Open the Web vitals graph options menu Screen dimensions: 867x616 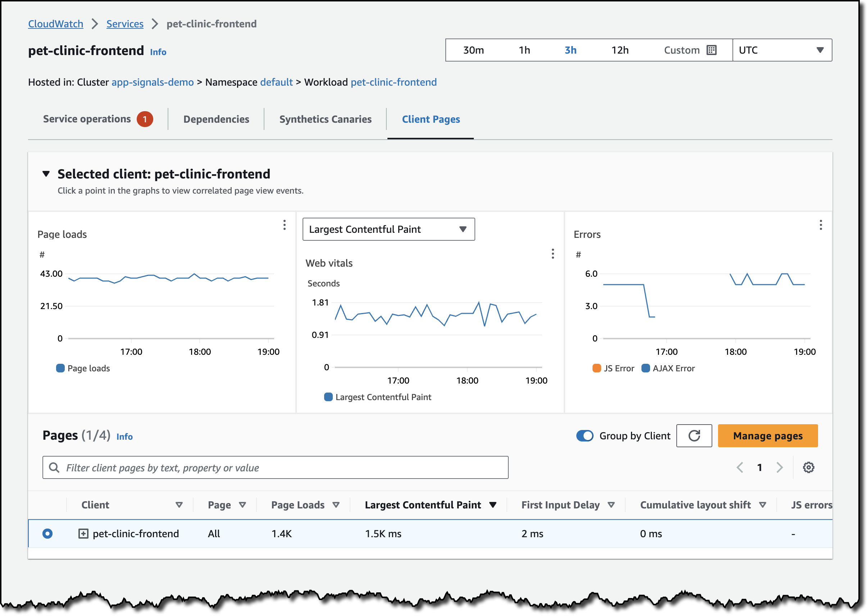pos(553,254)
